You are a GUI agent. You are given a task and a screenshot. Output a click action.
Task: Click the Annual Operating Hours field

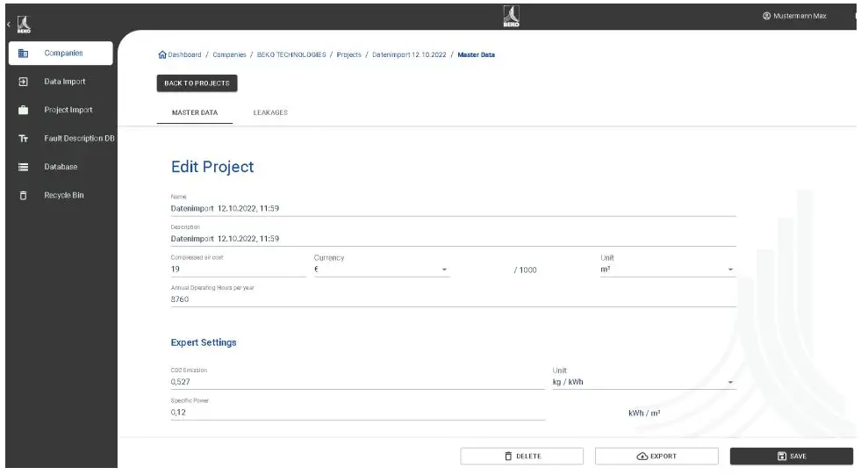pyautogui.click(x=454, y=299)
